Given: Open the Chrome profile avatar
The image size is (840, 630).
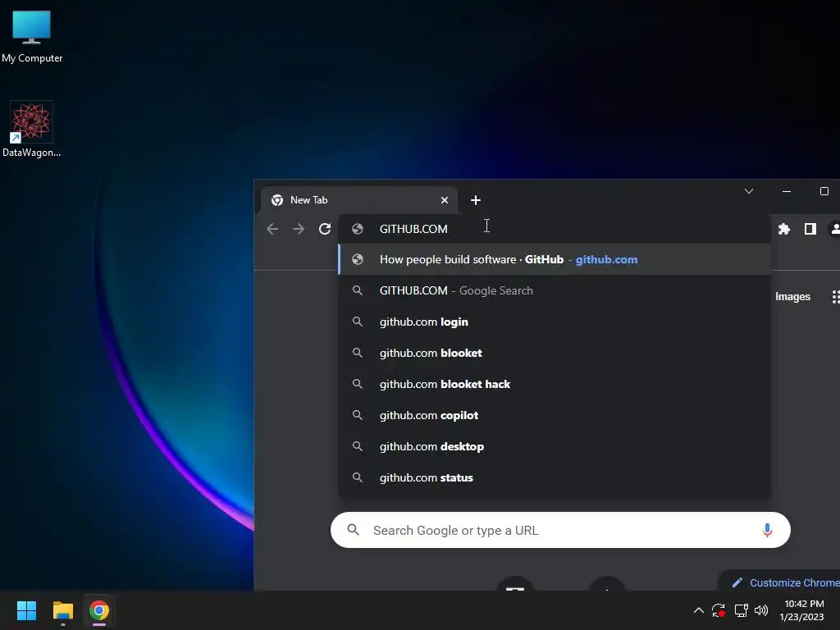Looking at the screenshot, I should (x=834, y=230).
